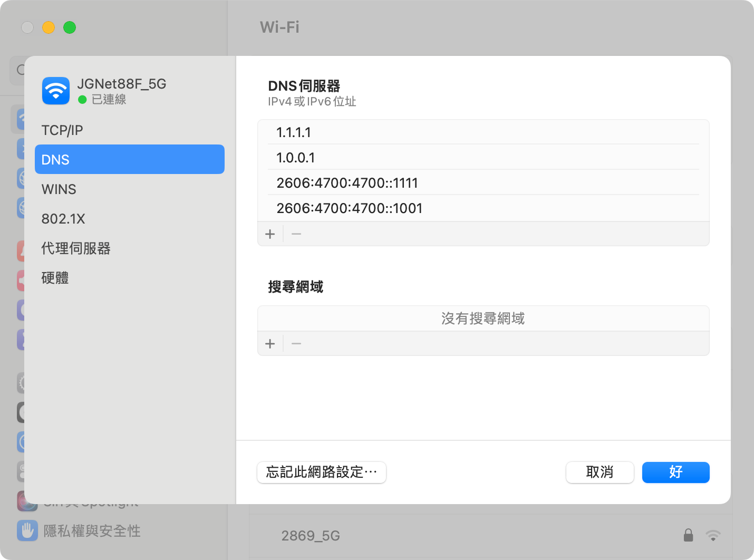Add a new DNS server with plus button

point(270,234)
